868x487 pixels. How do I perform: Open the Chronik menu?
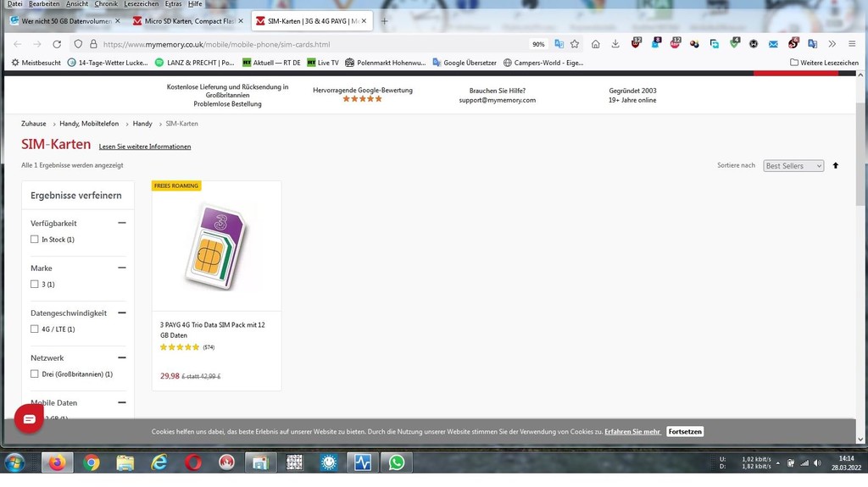pyautogui.click(x=106, y=4)
